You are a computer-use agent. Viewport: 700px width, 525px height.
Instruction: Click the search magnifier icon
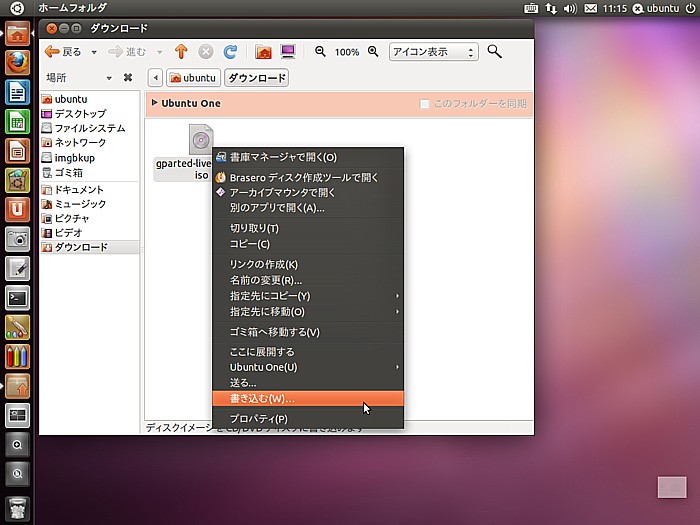(x=494, y=51)
